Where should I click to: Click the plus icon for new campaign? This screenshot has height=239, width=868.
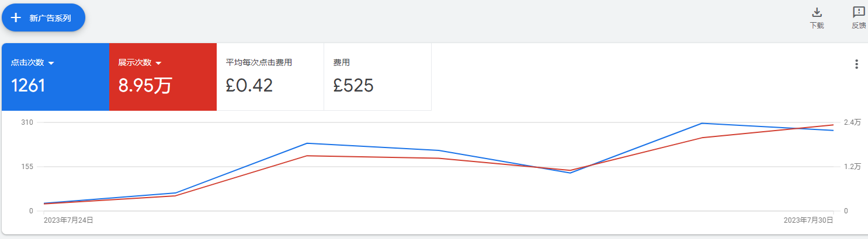pos(16,17)
